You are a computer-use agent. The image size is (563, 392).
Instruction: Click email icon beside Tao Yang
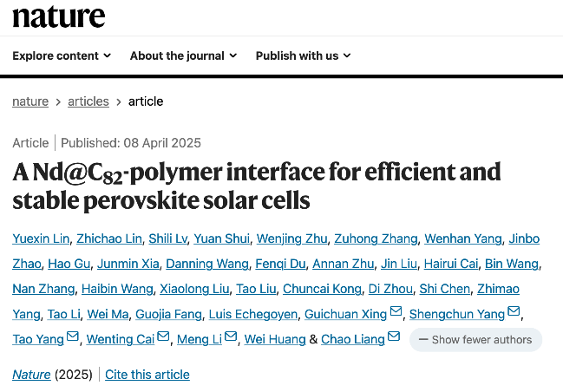[x=73, y=338]
